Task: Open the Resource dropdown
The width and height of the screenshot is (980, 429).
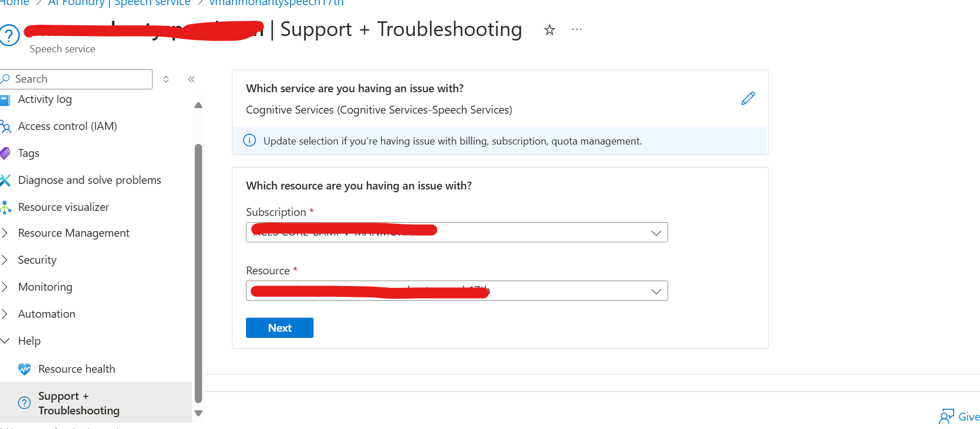Action: (x=457, y=291)
